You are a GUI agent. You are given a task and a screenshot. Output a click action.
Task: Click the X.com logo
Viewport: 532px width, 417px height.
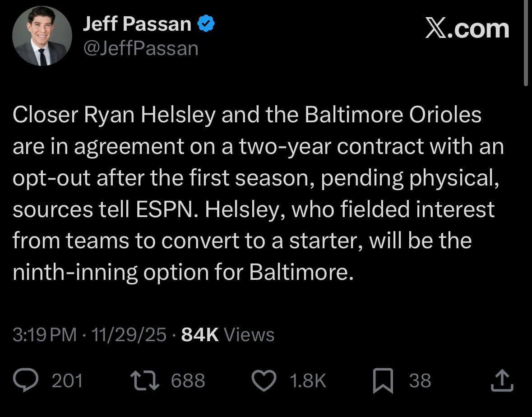tap(467, 28)
